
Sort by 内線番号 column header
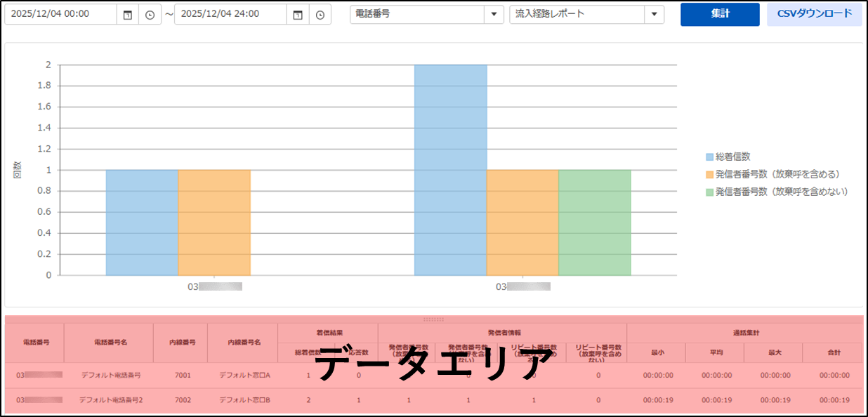180,343
